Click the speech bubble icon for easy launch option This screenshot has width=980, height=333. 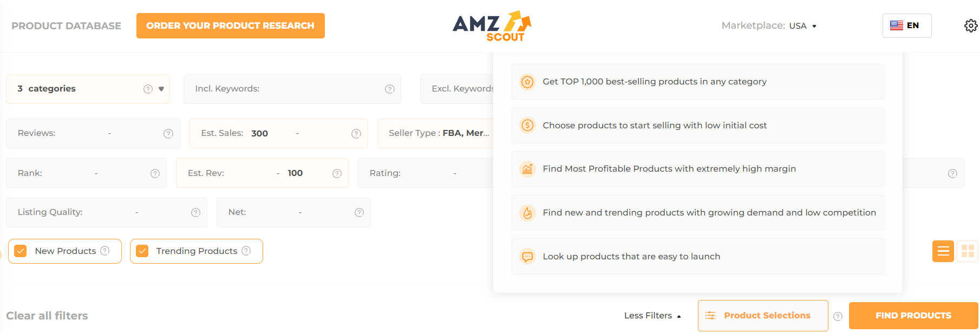(x=527, y=256)
